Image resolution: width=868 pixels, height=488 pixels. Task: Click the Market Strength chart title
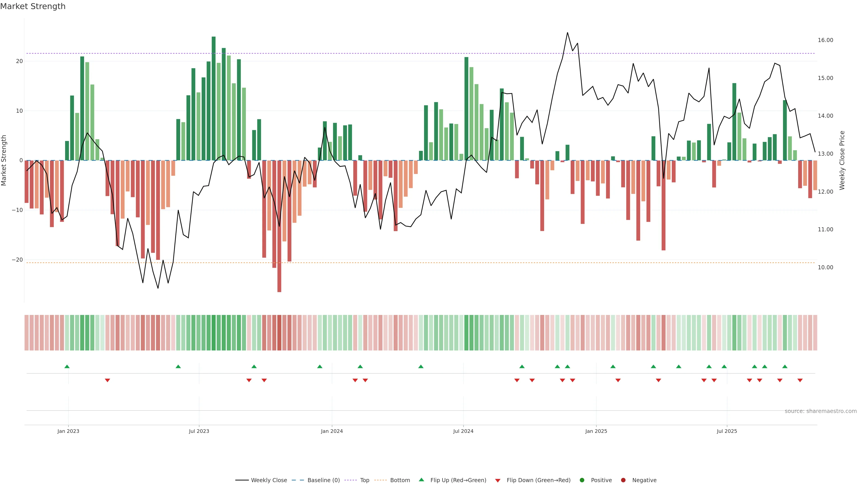pyautogui.click(x=33, y=6)
